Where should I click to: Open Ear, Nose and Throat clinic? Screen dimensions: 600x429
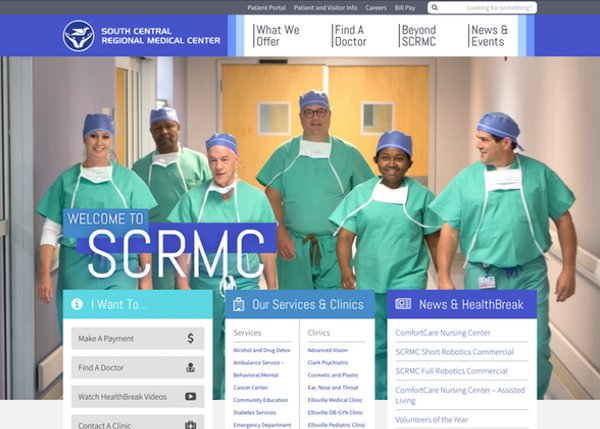[333, 388]
